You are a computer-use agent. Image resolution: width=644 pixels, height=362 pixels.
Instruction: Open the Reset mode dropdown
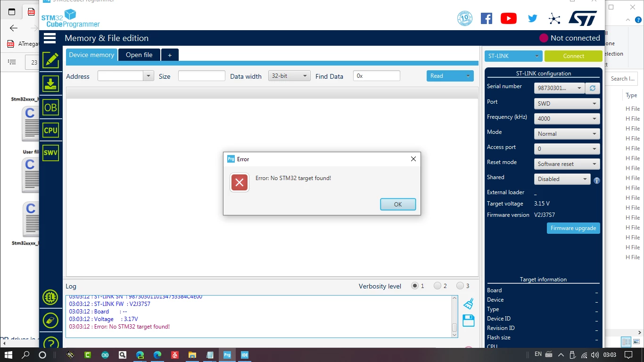click(567, 164)
